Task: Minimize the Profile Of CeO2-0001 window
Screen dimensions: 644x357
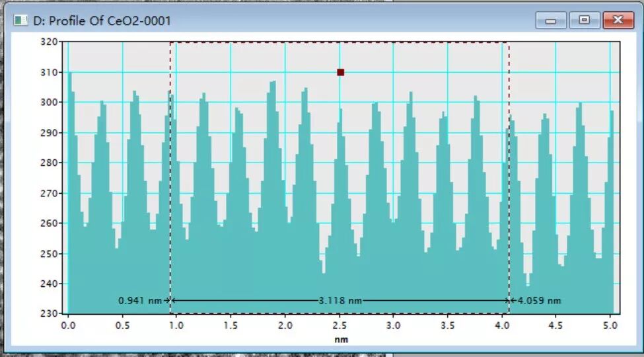Action: [x=551, y=20]
